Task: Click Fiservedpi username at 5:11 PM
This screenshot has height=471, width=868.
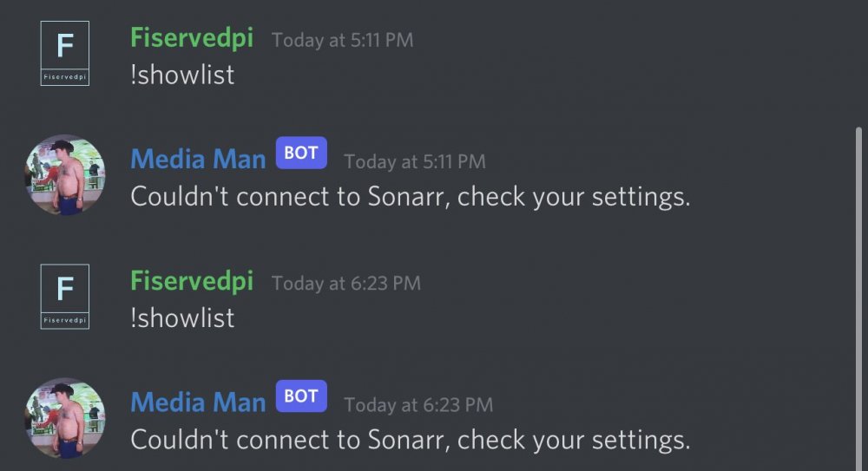Action: (192, 38)
